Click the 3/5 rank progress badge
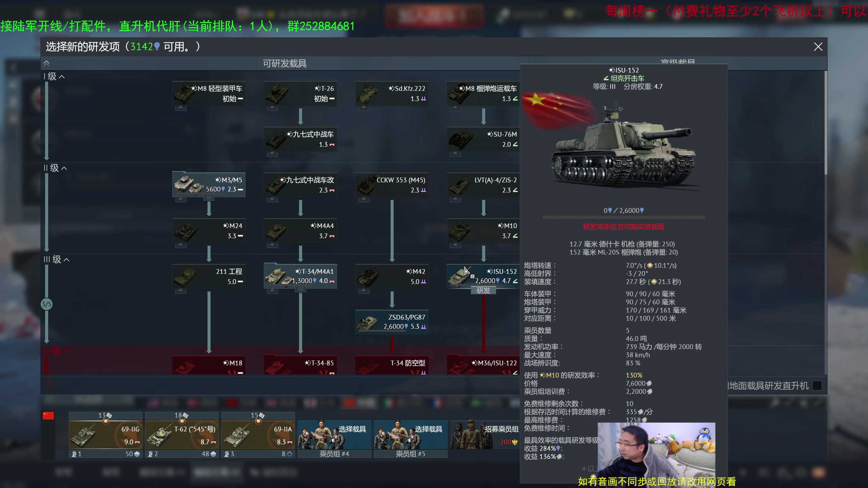This screenshot has height=488, width=868. 47,304
